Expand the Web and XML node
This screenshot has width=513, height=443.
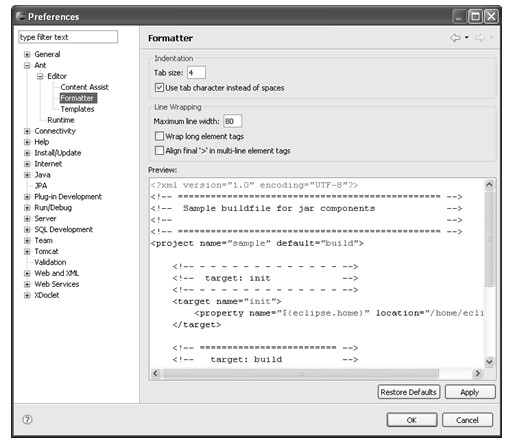(x=27, y=273)
